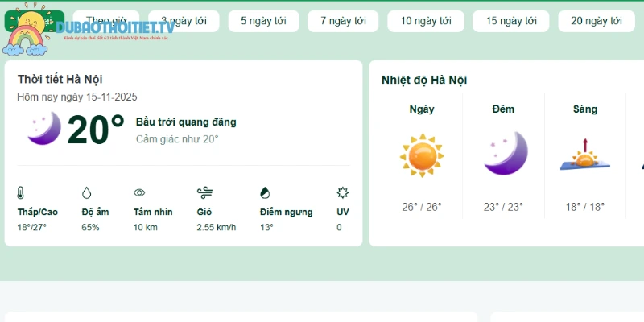Click the 'UV' label

click(x=343, y=212)
